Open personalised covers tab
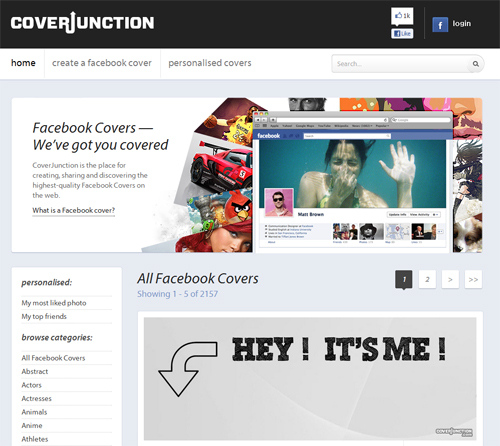This screenshot has height=446, width=500. tap(210, 63)
